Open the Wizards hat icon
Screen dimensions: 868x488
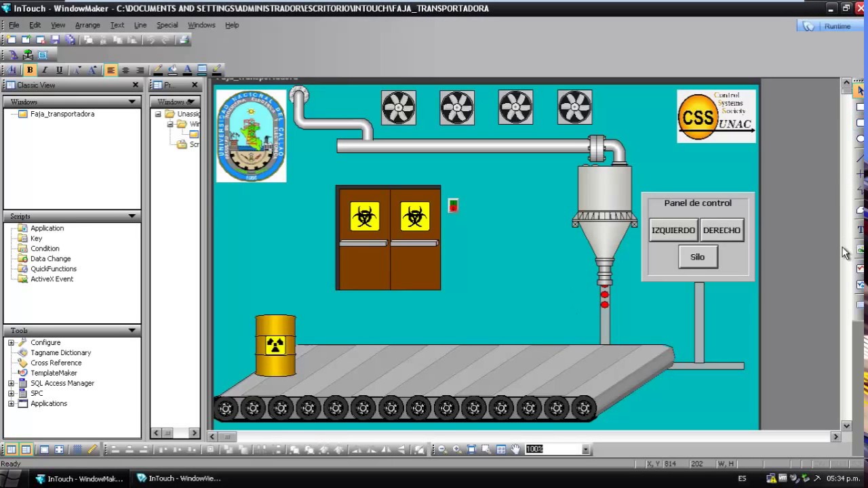(x=13, y=55)
